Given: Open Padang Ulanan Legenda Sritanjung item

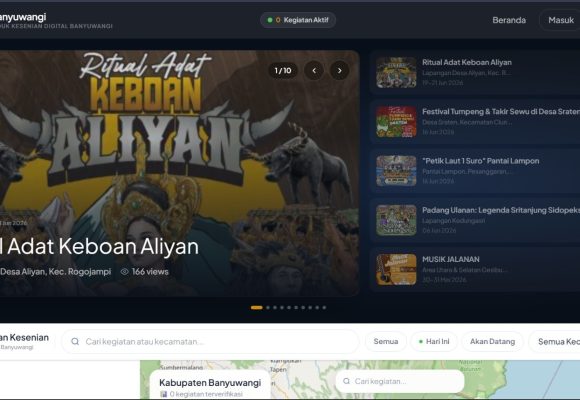Looking at the screenshot, I should (x=475, y=220).
